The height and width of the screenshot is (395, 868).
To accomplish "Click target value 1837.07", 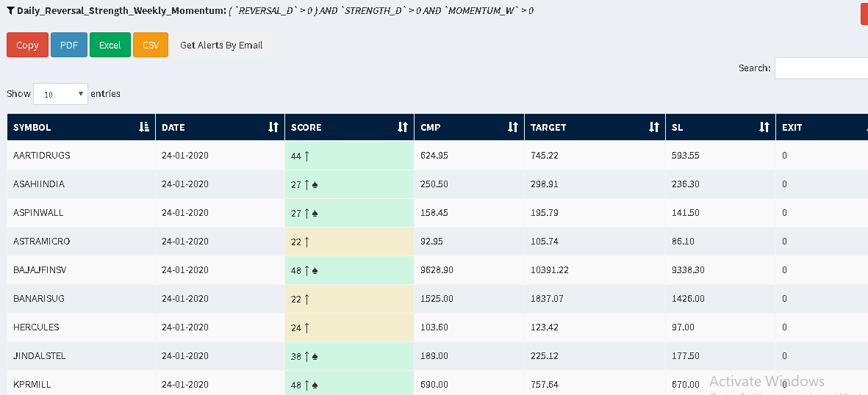I will point(547,299).
